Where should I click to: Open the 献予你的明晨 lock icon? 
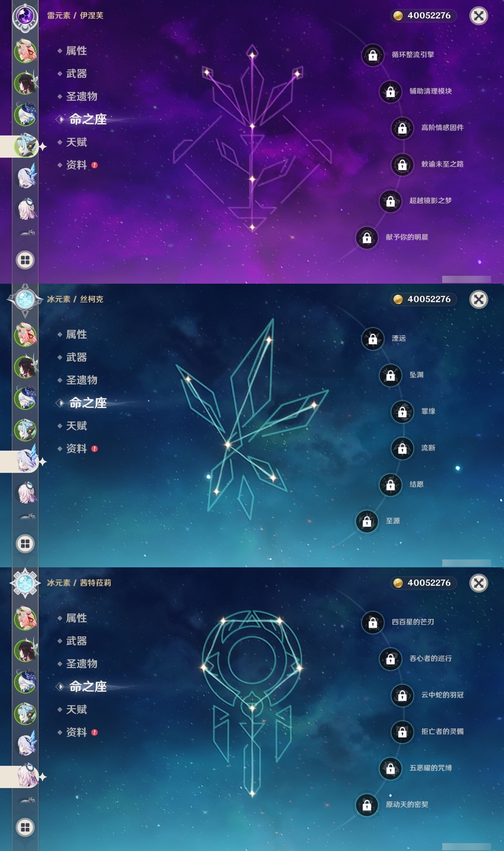click(367, 238)
